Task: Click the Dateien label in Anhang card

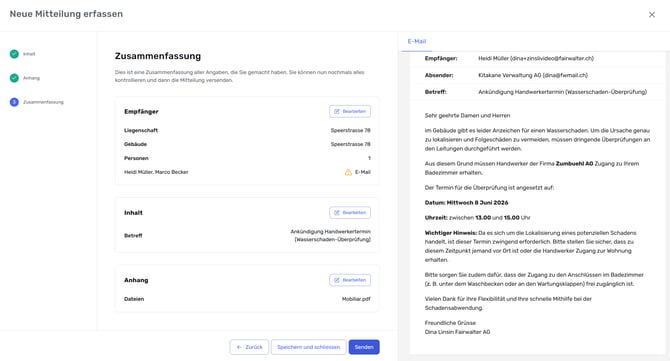Action: pyautogui.click(x=134, y=299)
